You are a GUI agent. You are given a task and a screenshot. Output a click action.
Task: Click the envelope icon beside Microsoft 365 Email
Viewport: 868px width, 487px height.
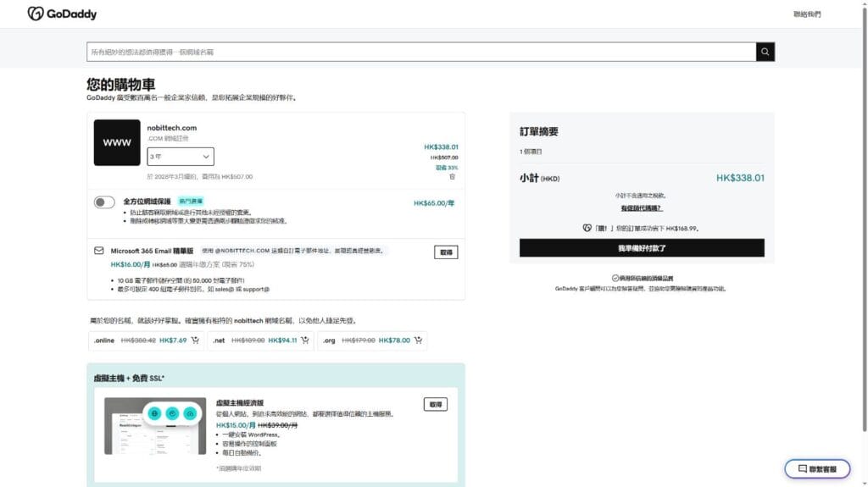(98, 251)
